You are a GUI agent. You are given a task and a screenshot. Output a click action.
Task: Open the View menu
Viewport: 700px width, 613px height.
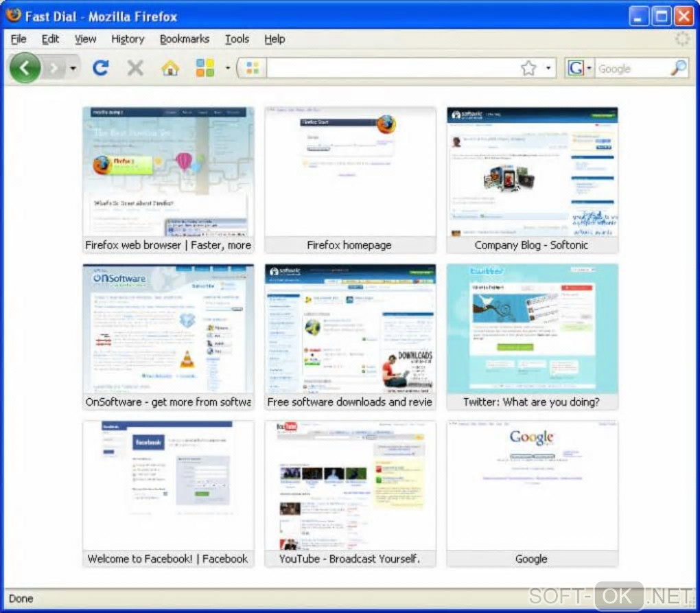click(x=85, y=39)
